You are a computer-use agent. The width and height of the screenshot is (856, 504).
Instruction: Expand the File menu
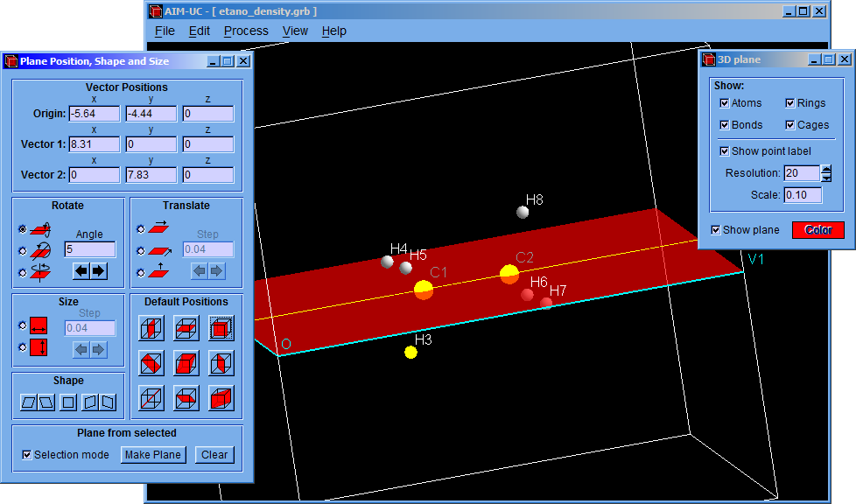pos(165,31)
